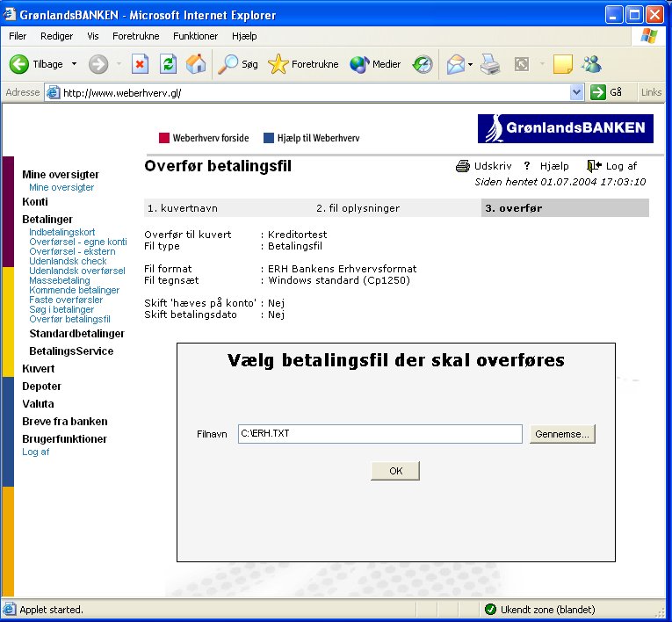Expand the Depoter sidebar section
This screenshot has width=672, height=622.
41,387
